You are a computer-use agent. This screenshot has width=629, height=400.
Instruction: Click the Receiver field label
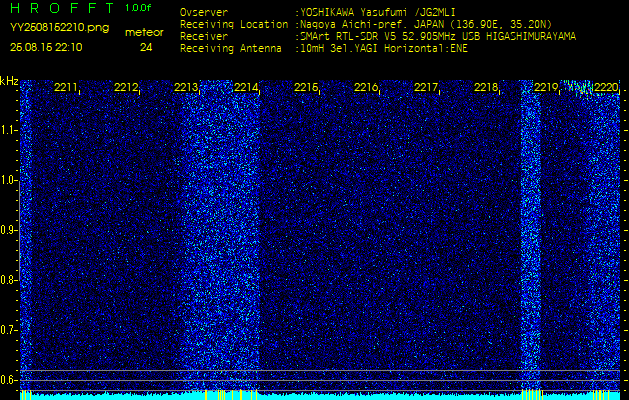click(204, 37)
